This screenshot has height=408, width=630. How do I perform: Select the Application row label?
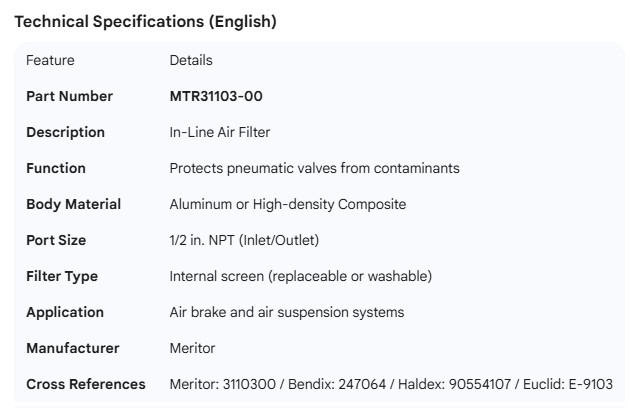click(x=65, y=312)
